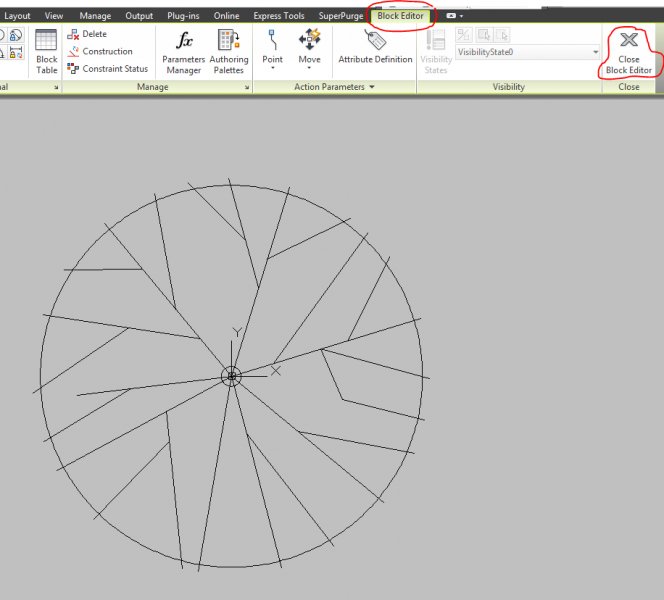The width and height of the screenshot is (664, 600).
Task: Click the Visibility States icon
Action: click(x=436, y=50)
